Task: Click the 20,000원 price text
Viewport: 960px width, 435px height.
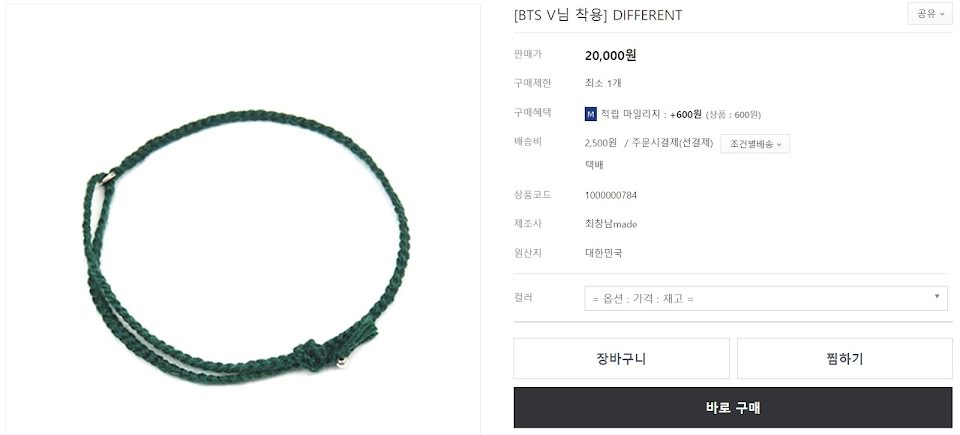Action: [x=610, y=55]
